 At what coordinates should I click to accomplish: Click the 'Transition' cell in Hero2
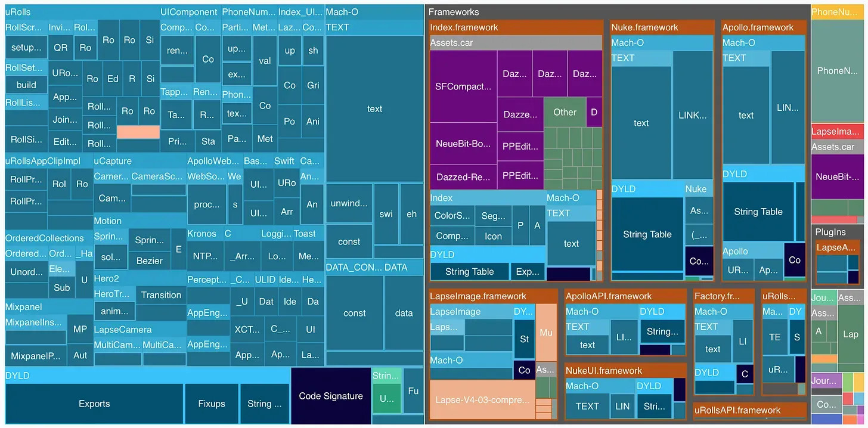click(161, 294)
